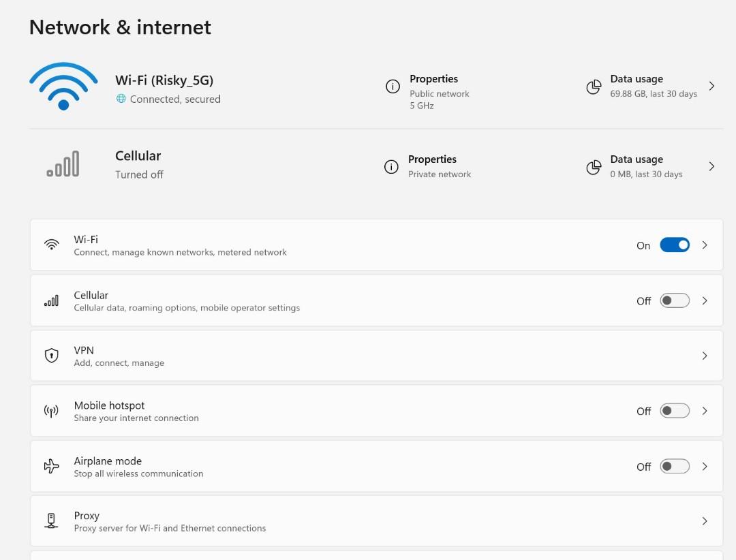Expand the Proxy row chevron
The image size is (736, 560).
pyautogui.click(x=705, y=521)
